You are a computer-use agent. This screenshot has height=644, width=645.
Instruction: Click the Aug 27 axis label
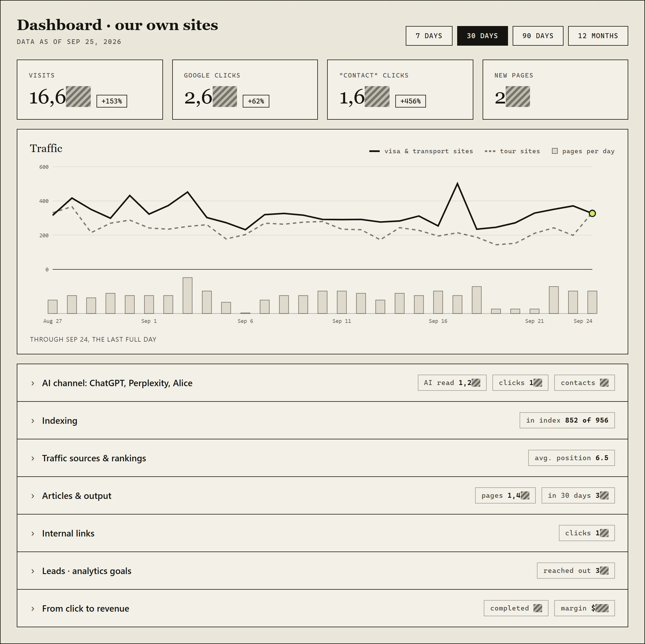click(52, 321)
